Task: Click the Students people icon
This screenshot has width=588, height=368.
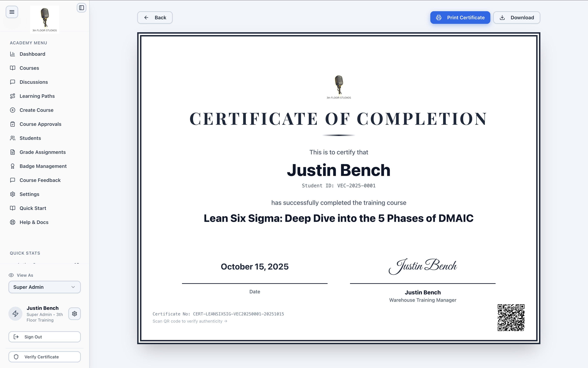Action: [x=13, y=138]
